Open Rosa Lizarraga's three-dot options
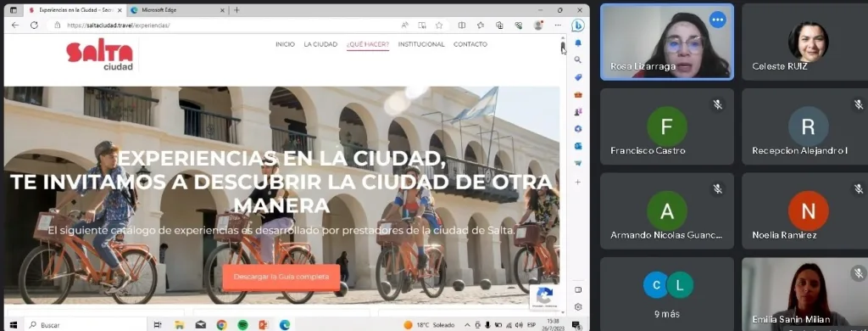868x331 pixels. coord(717,20)
